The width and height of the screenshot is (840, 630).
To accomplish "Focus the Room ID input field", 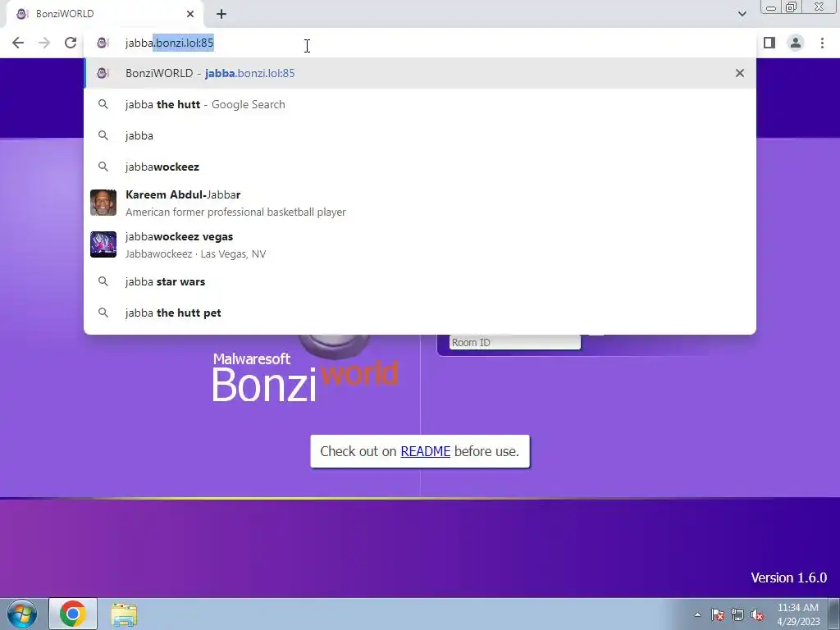I will click(515, 342).
